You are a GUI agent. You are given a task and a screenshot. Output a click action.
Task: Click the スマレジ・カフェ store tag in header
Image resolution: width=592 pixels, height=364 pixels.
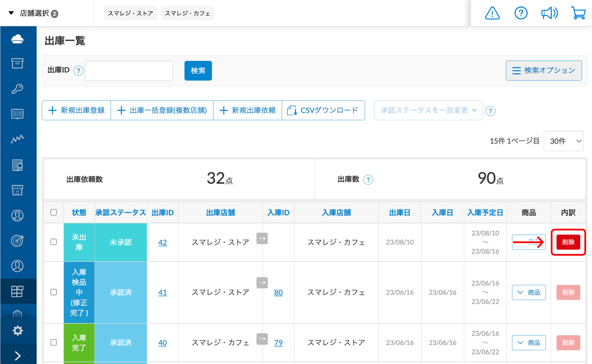pos(187,13)
